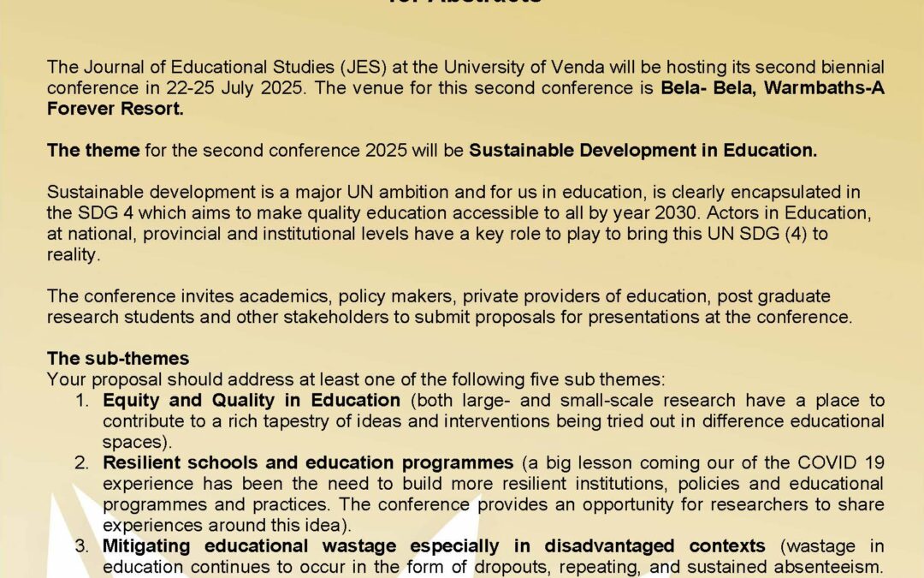The height and width of the screenshot is (578, 924).
Task: Click the bold words "The theme"
Action: pos(93,151)
